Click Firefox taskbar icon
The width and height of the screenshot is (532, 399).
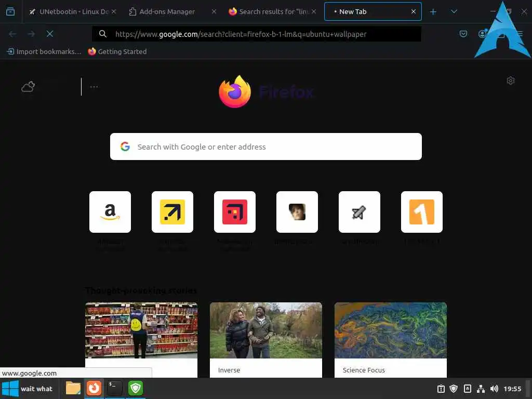(94, 388)
